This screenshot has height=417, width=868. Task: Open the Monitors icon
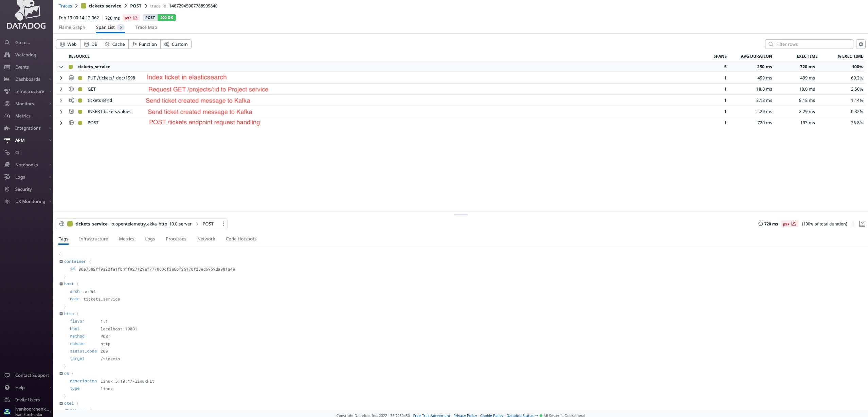coord(7,104)
